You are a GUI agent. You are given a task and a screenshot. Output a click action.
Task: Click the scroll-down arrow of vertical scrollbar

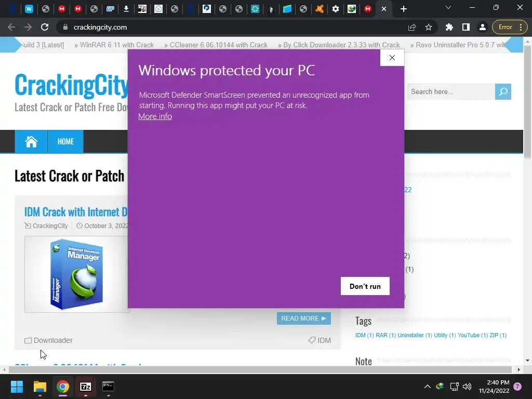click(x=527, y=361)
